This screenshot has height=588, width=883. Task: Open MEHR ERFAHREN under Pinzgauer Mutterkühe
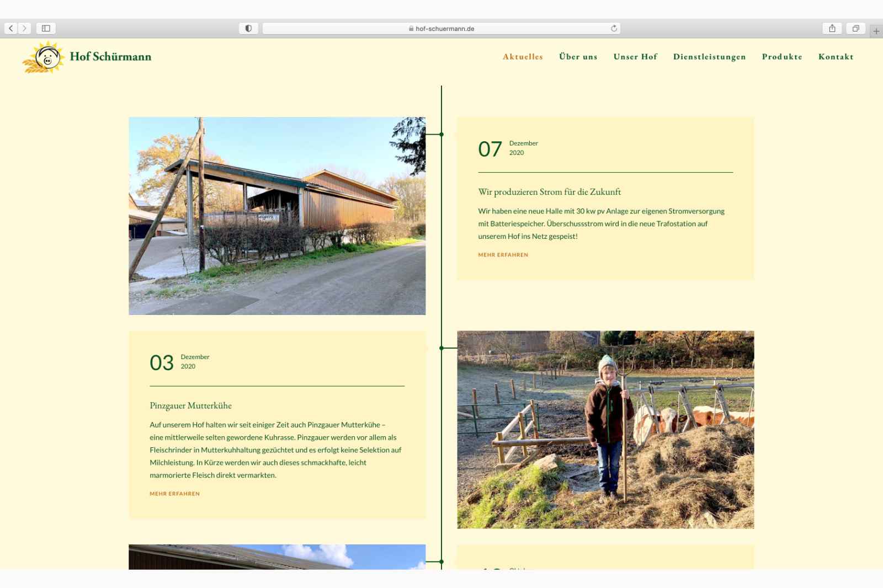(x=174, y=494)
